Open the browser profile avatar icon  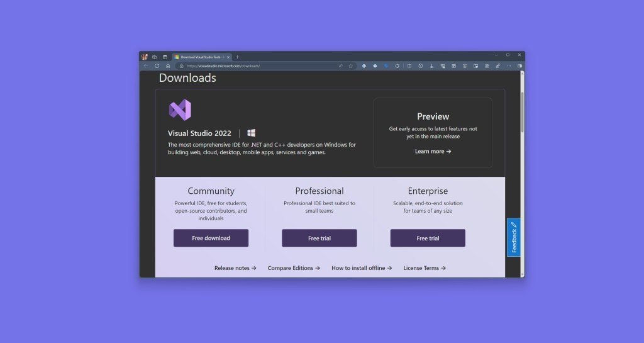pyautogui.click(x=145, y=57)
